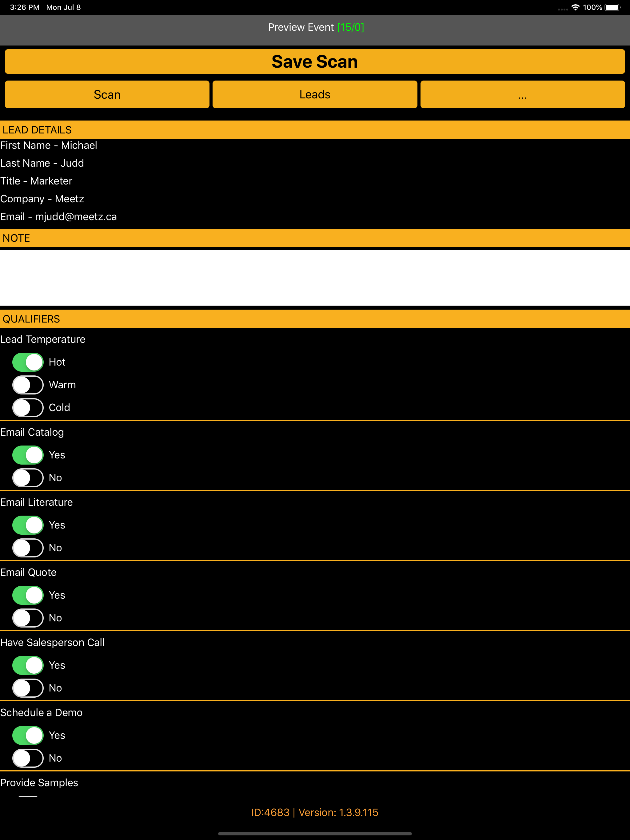The image size is (630, 840).
Task: Toggle Email Literature No switch
Action: click(28, 548)
